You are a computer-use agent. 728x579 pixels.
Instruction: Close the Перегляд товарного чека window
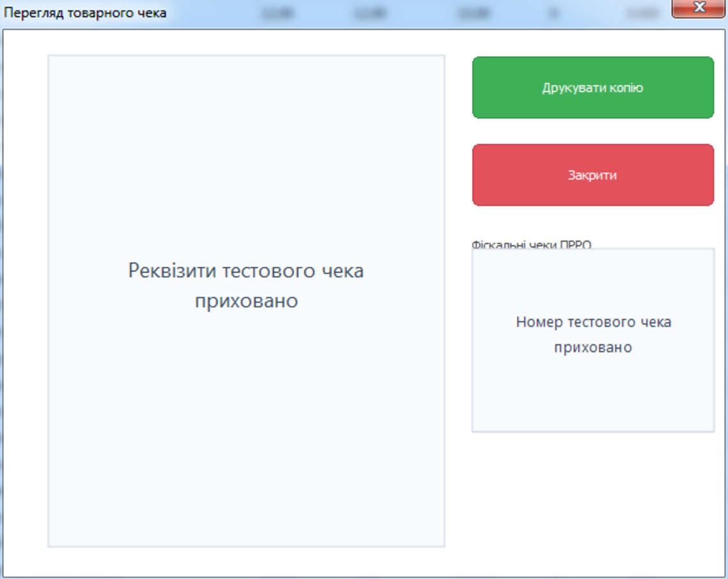click(699, 8)
